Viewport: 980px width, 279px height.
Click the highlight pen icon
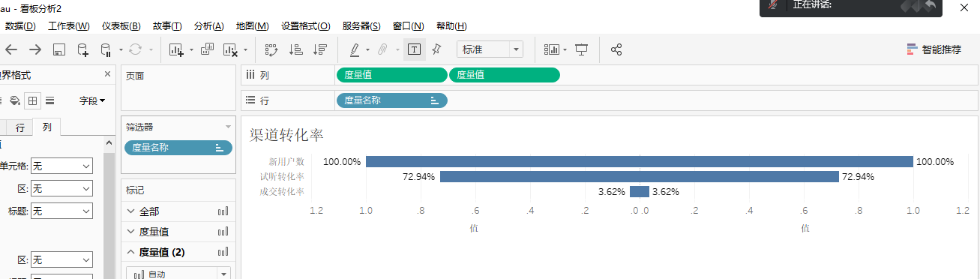pyautogui.click(x=355, y=49)
